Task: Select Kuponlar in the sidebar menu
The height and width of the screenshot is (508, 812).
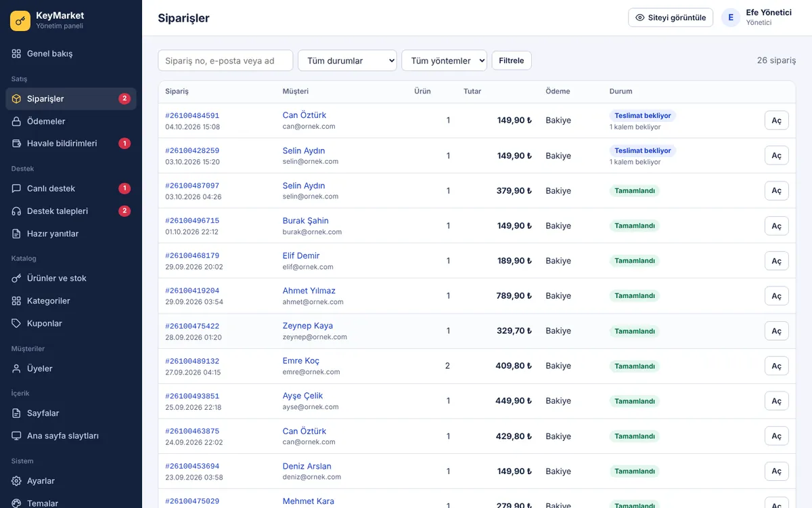Action: point(71,324)
